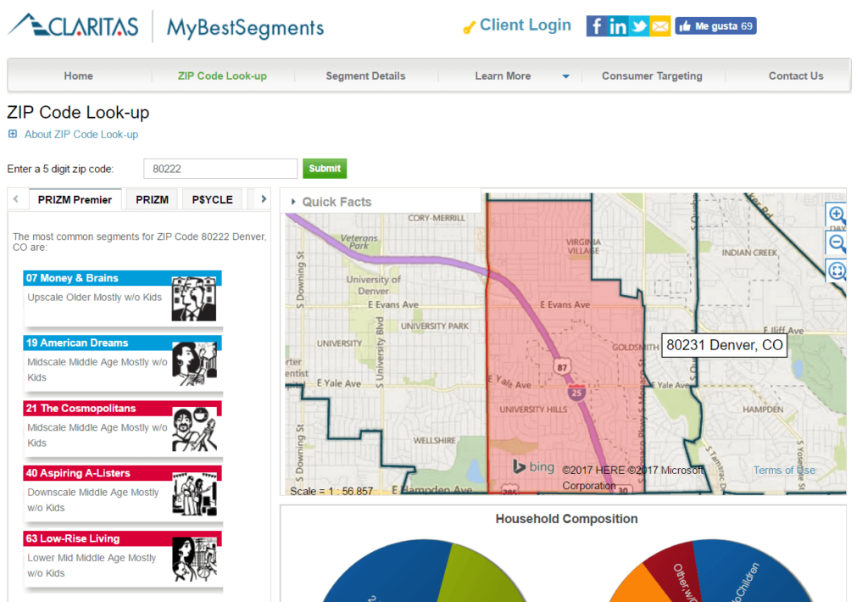Click the Money & Brains illustration
The width and height of the screenshot is (868, 602).
(194, 299)
